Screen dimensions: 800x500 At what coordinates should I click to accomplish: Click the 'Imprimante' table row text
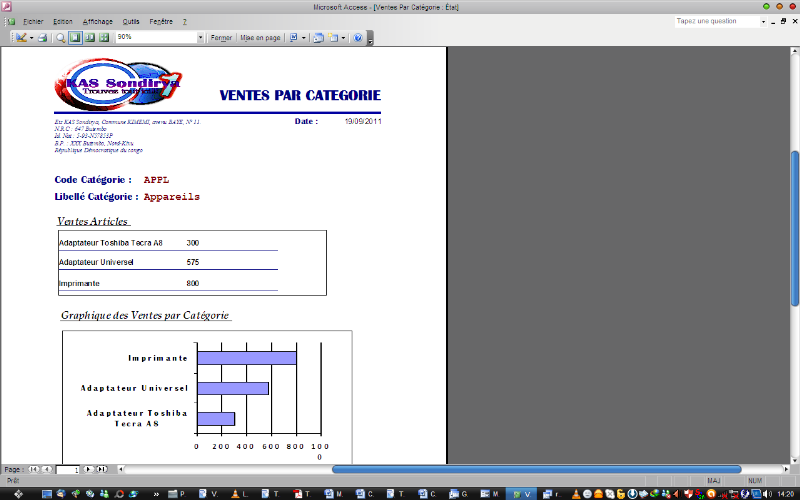point(79,283)
